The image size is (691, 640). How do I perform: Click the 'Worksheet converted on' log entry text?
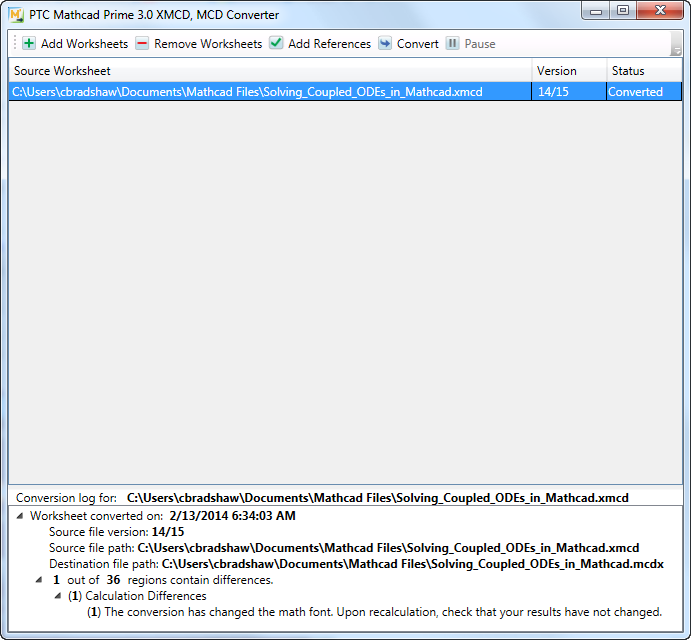click(163, 516)
